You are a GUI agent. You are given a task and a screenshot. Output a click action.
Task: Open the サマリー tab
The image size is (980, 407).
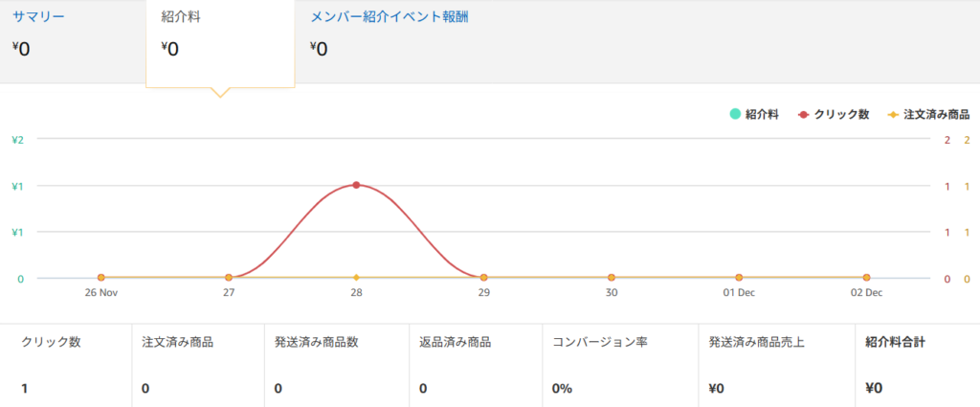click(38, 17)
